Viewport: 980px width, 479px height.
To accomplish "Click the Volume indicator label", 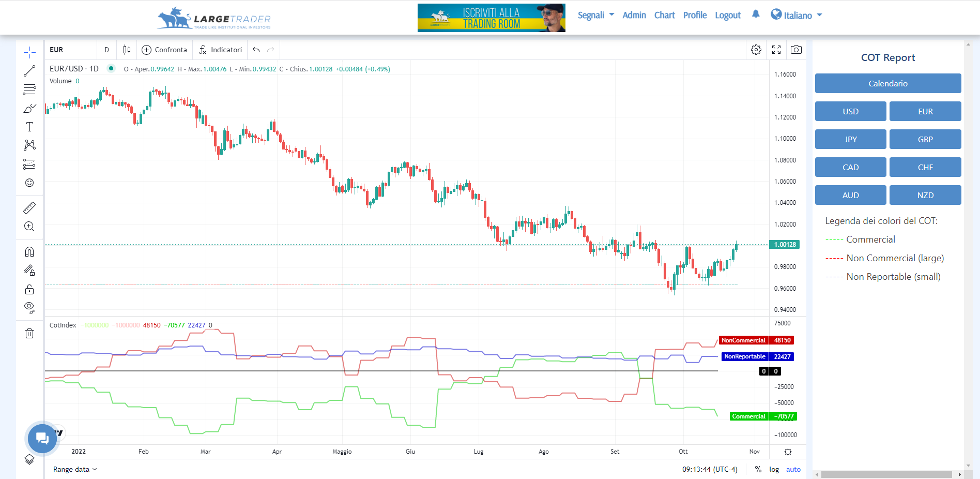I will point(60,81).
